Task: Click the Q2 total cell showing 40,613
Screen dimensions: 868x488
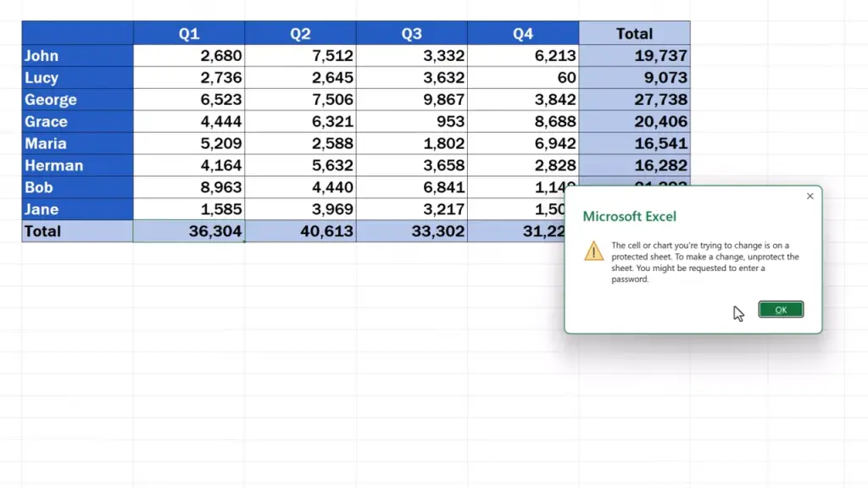Action: click(300, 231)
